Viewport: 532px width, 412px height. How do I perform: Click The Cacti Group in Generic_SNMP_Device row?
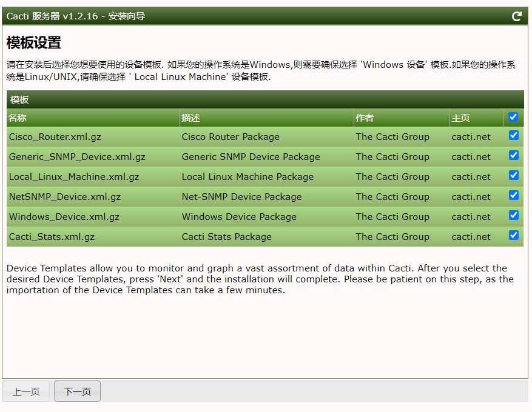(392, 157)
